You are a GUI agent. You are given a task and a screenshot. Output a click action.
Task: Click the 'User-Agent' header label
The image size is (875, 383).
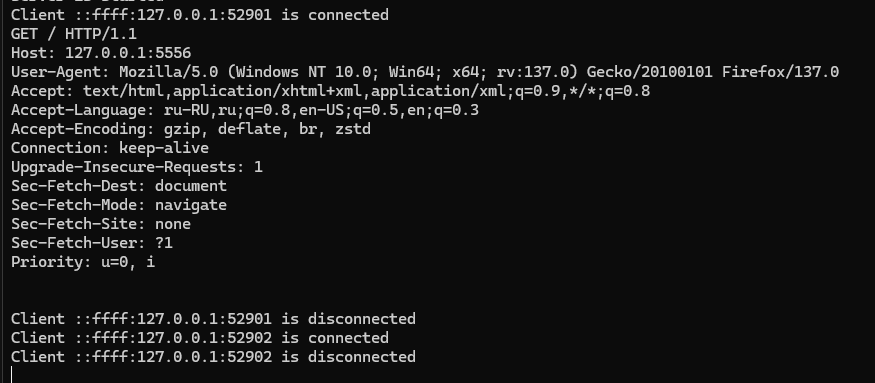(60, 72)
